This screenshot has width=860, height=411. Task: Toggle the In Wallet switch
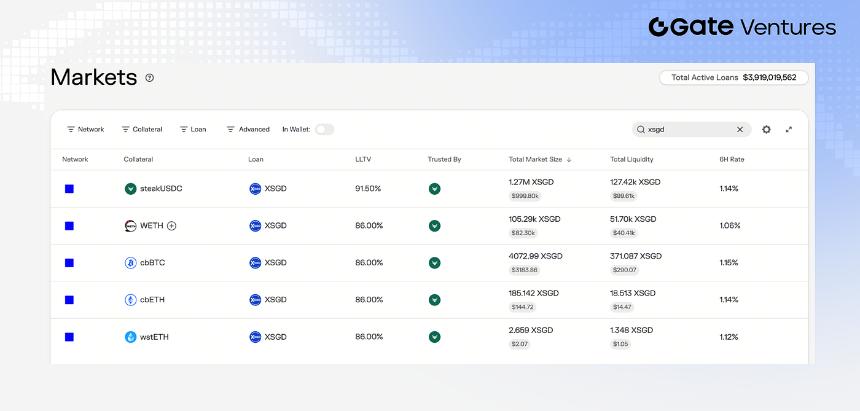tap(324, 130)
